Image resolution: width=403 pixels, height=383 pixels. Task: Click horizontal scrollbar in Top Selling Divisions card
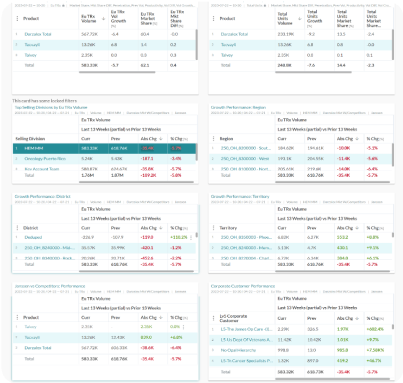coord(136,182)
